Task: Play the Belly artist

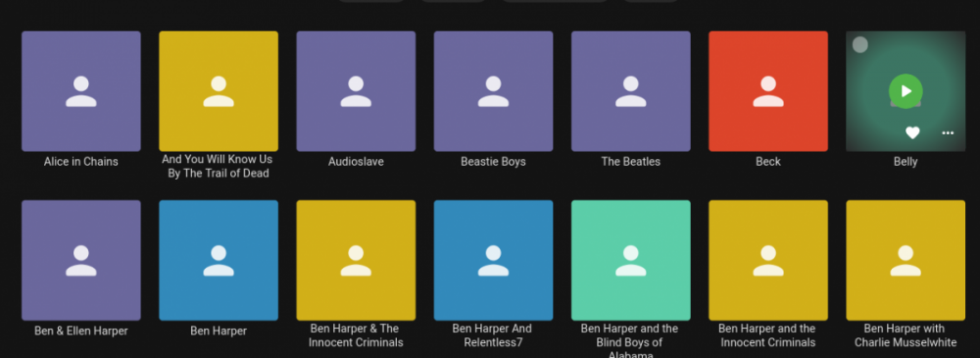Action: click(905, 91)
